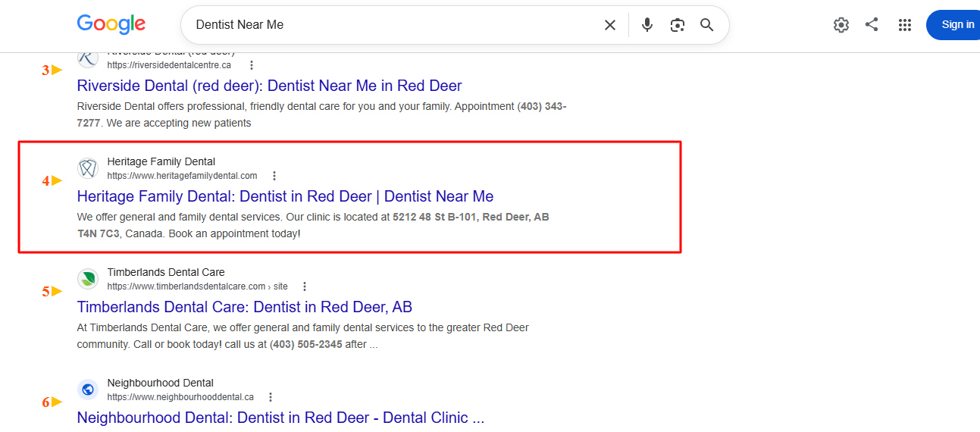
Task: Click the neighbourhooddental.ca URL
Action: click(180, 397)
